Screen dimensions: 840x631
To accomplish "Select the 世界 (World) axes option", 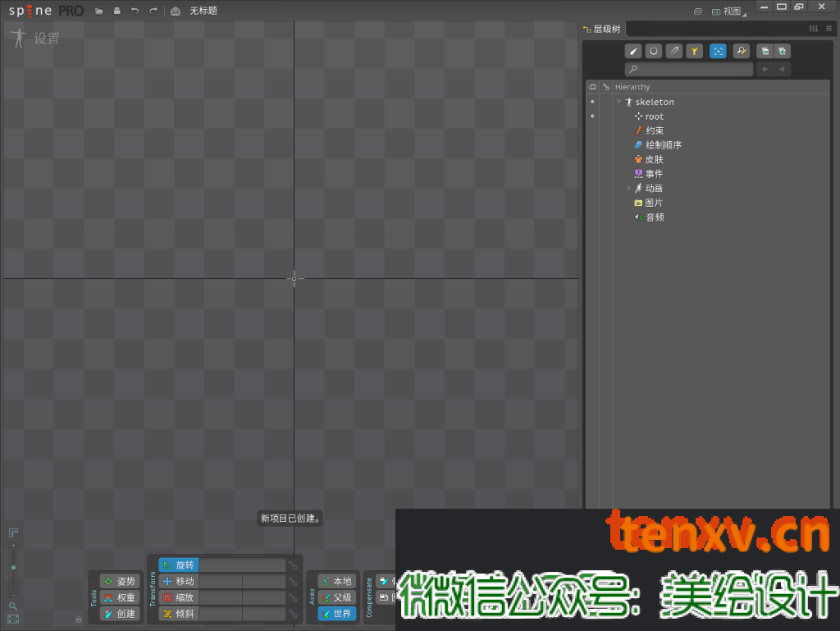I will tap(337, 614).
